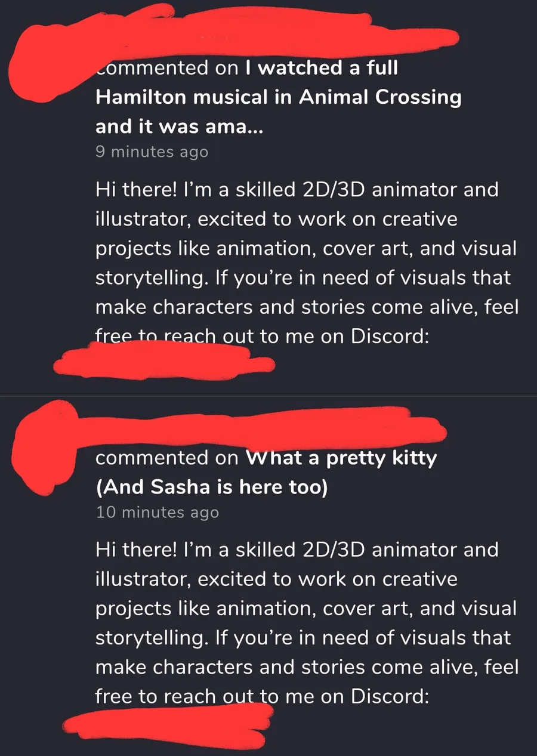Open the "I watched a full" post title link
This screenshot has height=756, width=537.
point(322,68)
